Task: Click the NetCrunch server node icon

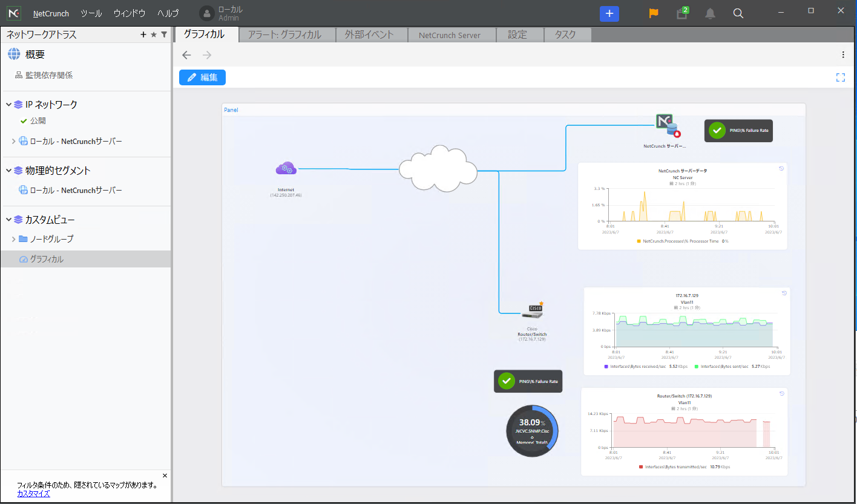Action: [x=667, y=126]
